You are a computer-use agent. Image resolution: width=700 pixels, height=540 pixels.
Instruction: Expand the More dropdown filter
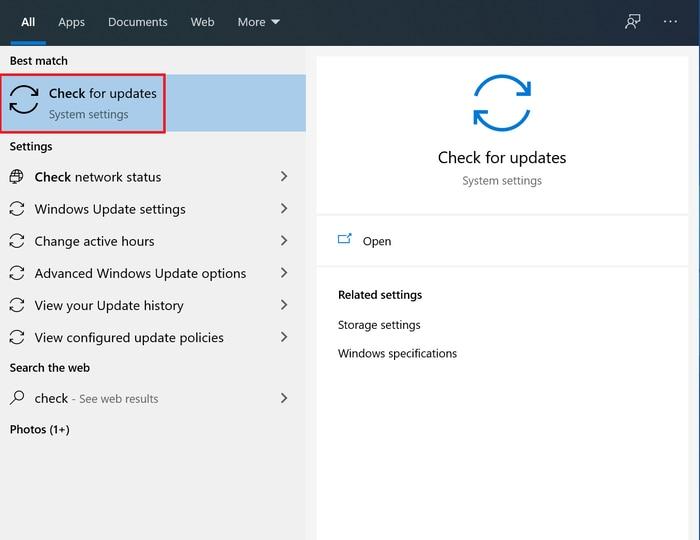(258, 22)
